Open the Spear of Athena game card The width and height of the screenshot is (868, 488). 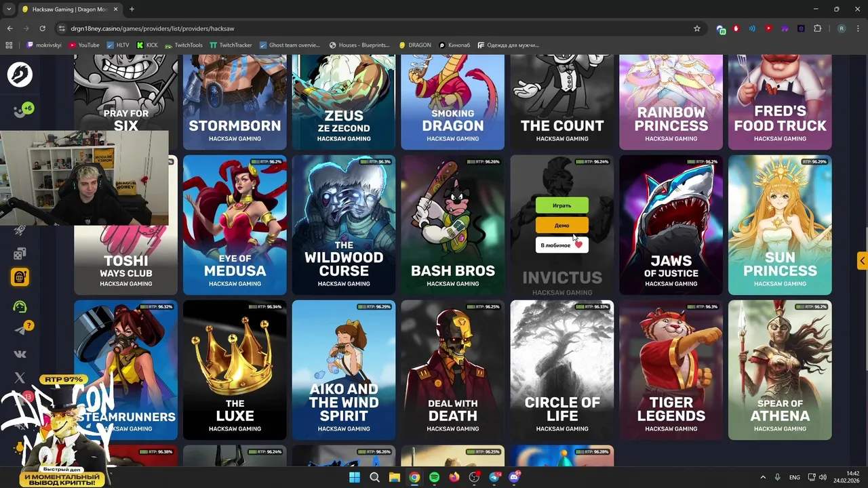point(780,370)
